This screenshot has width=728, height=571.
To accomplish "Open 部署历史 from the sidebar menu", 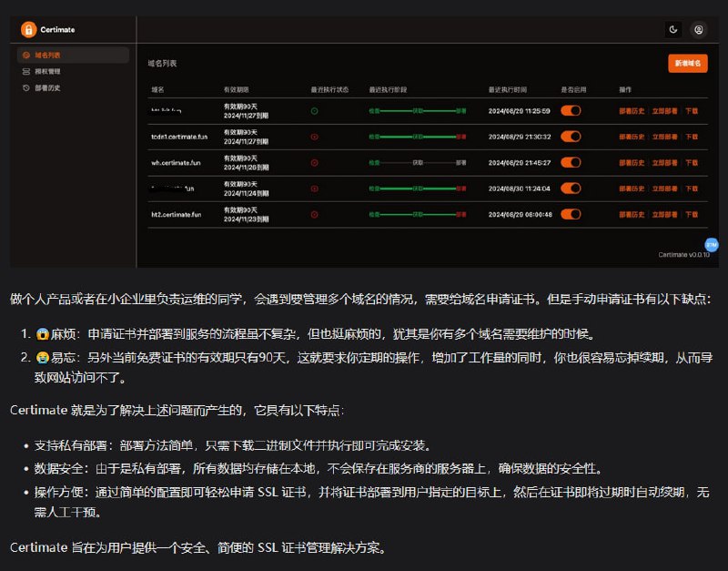I will coord(47,88).
